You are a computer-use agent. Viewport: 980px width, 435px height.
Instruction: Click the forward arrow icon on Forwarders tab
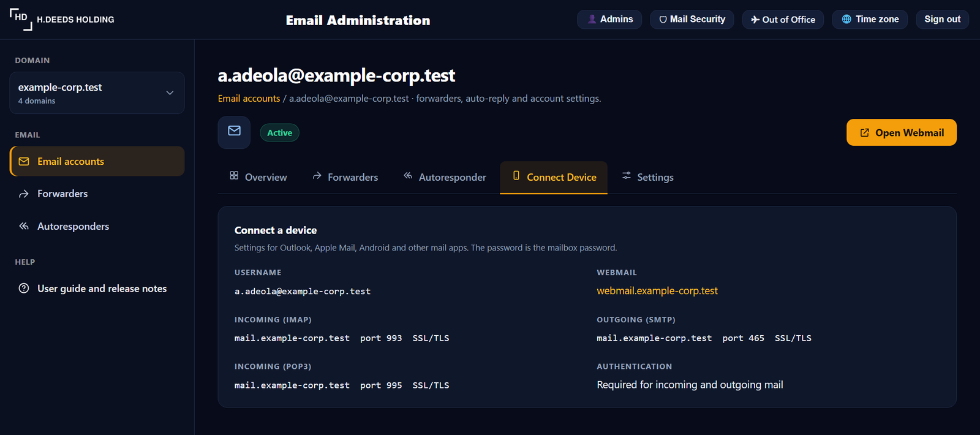pos(317,176)
